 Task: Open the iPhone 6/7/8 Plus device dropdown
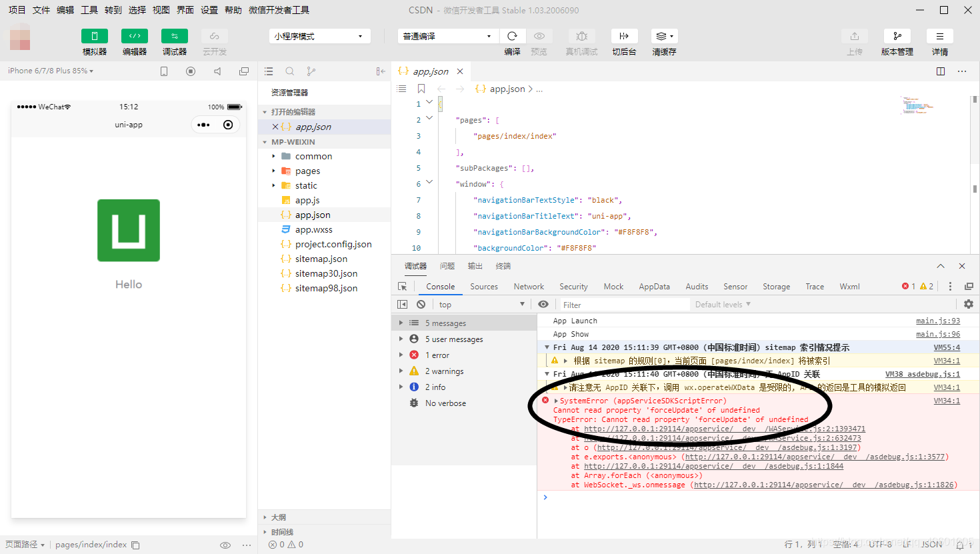pos(51,71)
